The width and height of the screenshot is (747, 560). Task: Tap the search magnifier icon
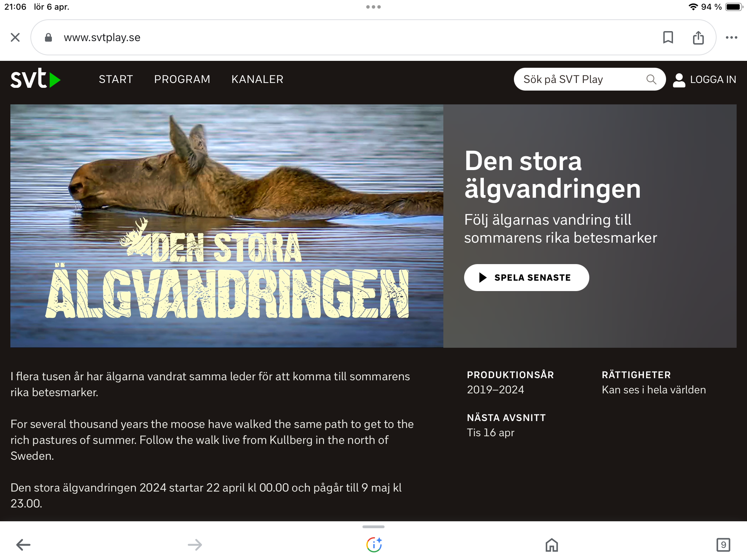(651, 80)
